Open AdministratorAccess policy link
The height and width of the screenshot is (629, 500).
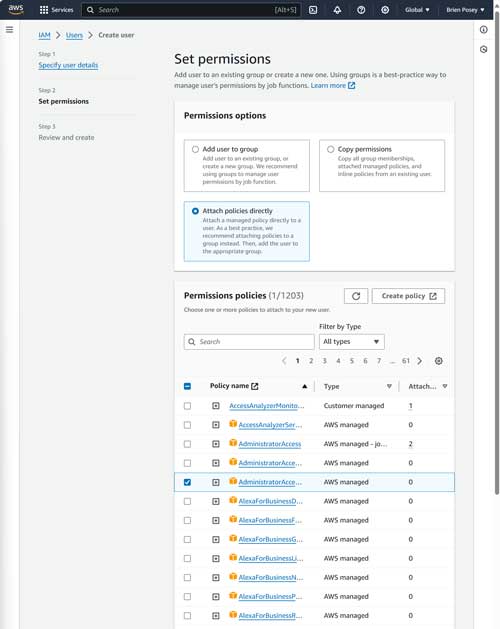[270, 444]
